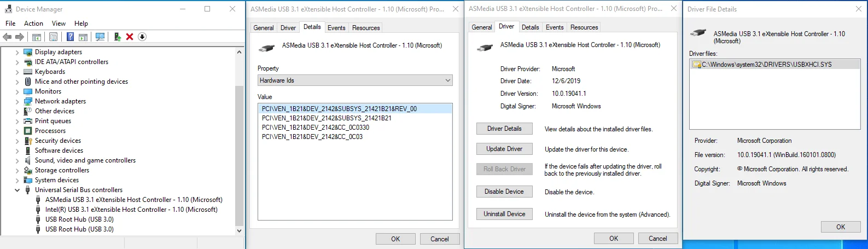Click the USB plug icon beside Intel(R) USB 3.1 controller
The width and height of the screenshot is (868, 249).
point(38,210)
